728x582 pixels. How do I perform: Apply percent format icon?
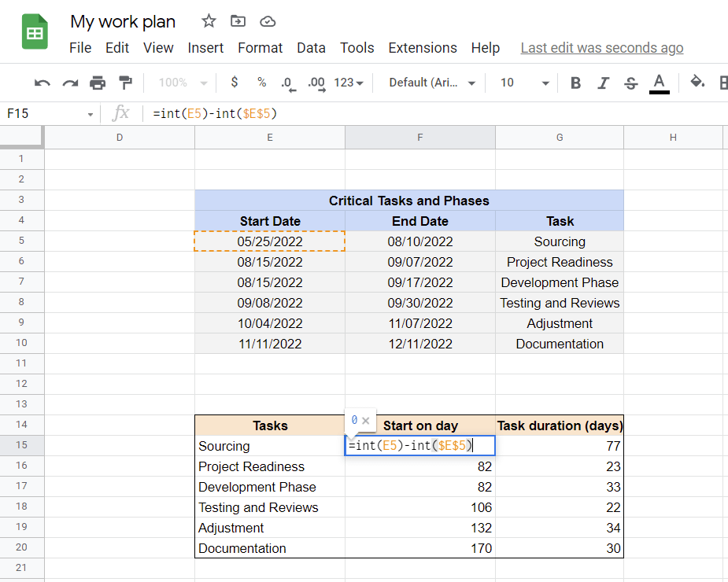pos(261,82)
